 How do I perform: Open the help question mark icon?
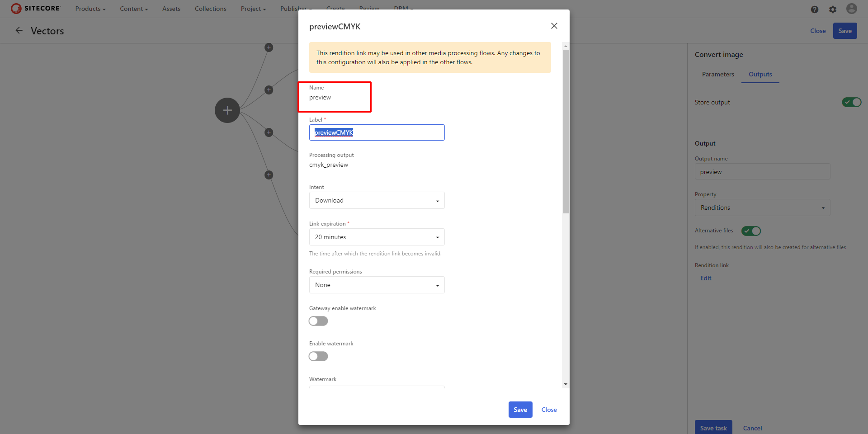coord(815,9)
